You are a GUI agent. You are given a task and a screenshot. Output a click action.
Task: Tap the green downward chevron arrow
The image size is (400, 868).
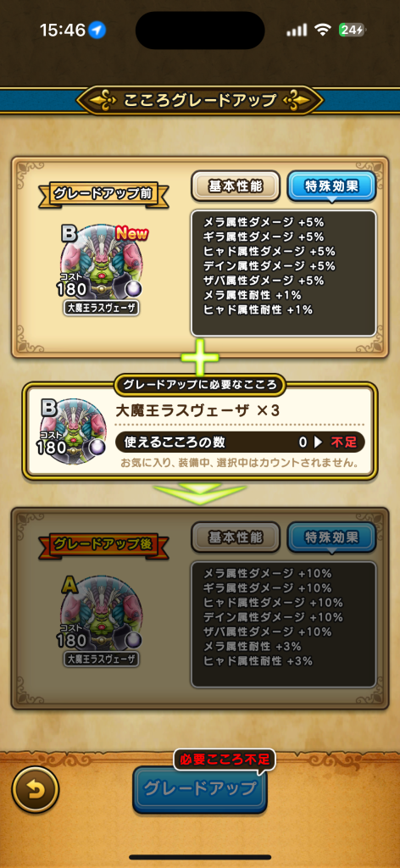tap(200, 493)
